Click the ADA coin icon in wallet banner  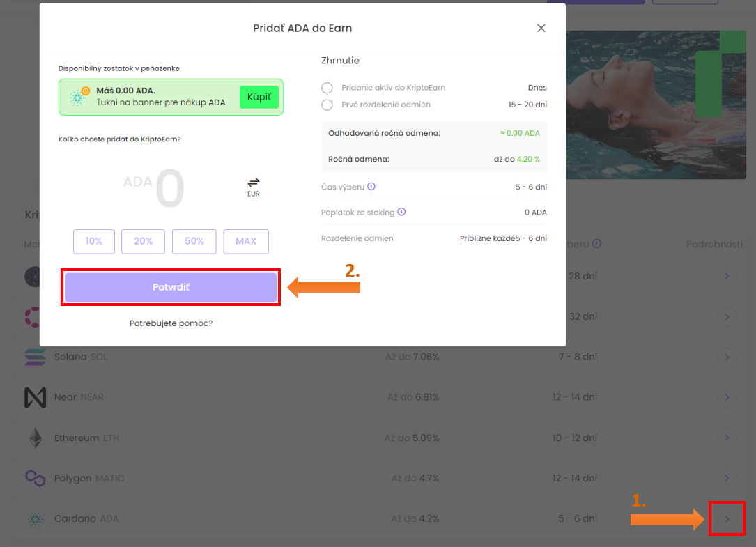coord(79,97)
